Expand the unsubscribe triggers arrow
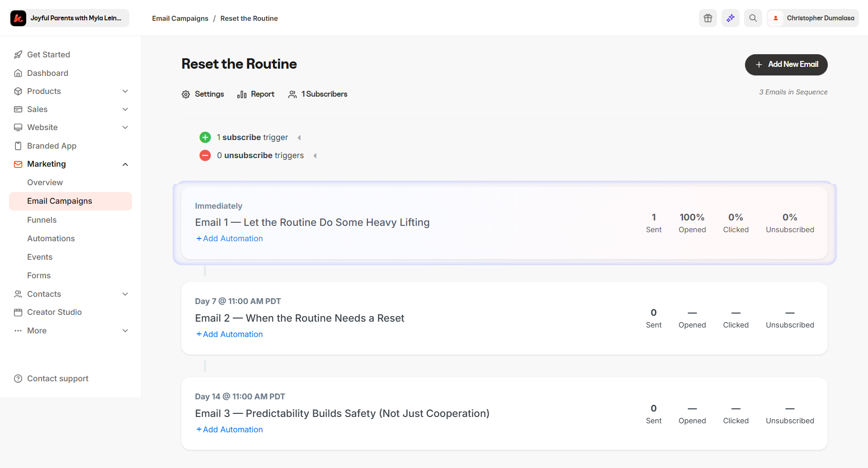The image size is (868, 468). click(x=315, y=156)
